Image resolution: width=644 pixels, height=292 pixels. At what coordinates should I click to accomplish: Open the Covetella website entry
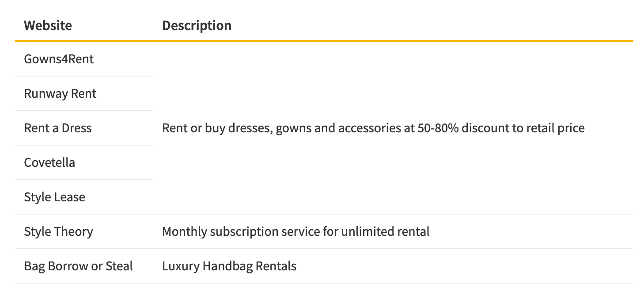pos(49,163)
